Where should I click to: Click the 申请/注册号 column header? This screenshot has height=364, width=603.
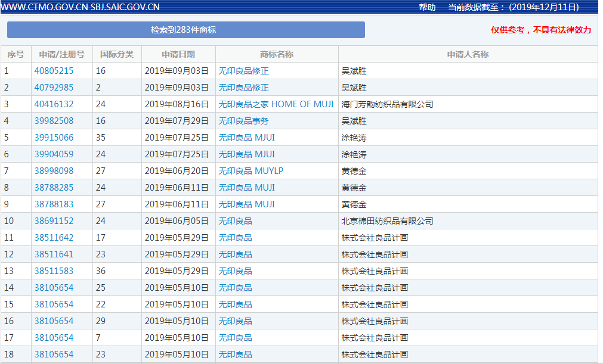(x=62, y=54)
